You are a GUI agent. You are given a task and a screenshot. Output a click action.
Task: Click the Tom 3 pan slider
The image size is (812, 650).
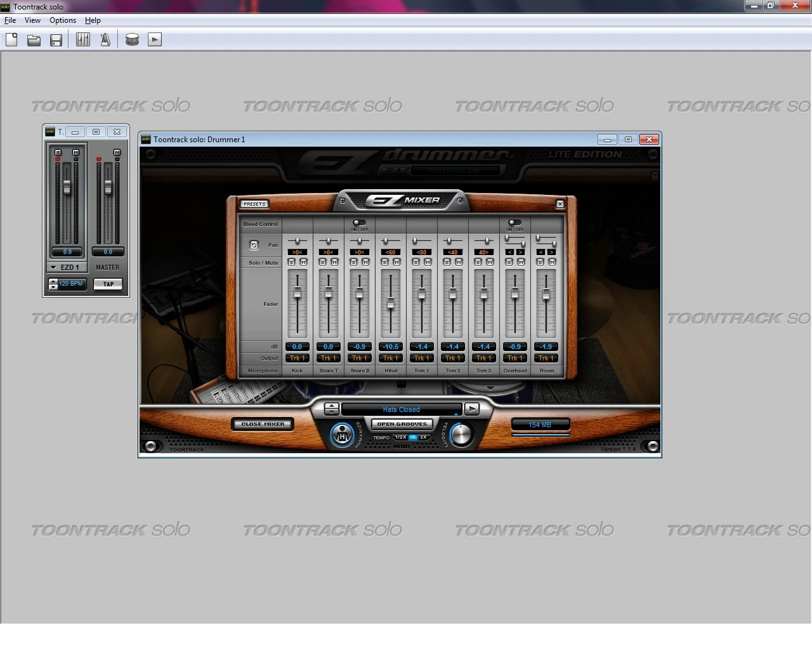487,241
